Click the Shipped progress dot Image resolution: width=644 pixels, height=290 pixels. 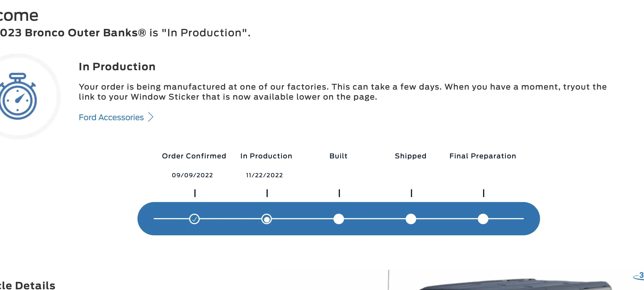click(411, 219)
